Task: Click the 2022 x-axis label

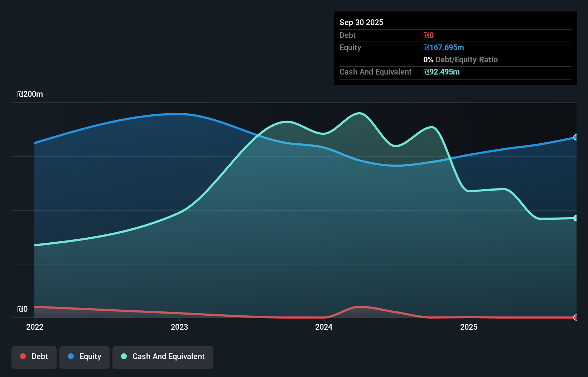Action: point(35,327)
